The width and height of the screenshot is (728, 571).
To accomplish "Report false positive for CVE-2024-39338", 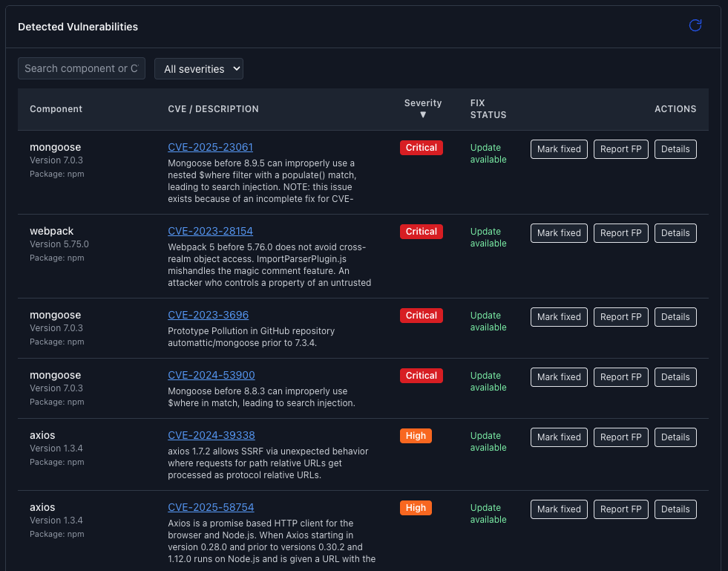I will coord(620,437).
